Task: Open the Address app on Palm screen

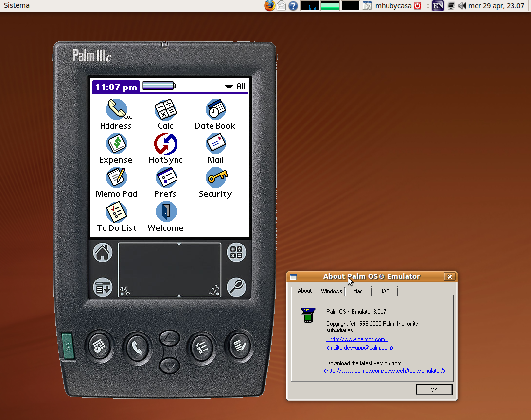Action: (116, 114)
